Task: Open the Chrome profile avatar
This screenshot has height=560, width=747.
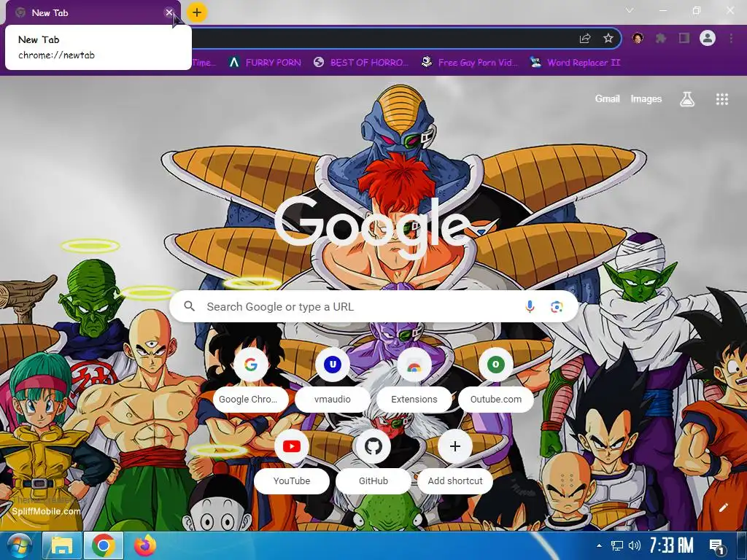Action: click(708, 38)
